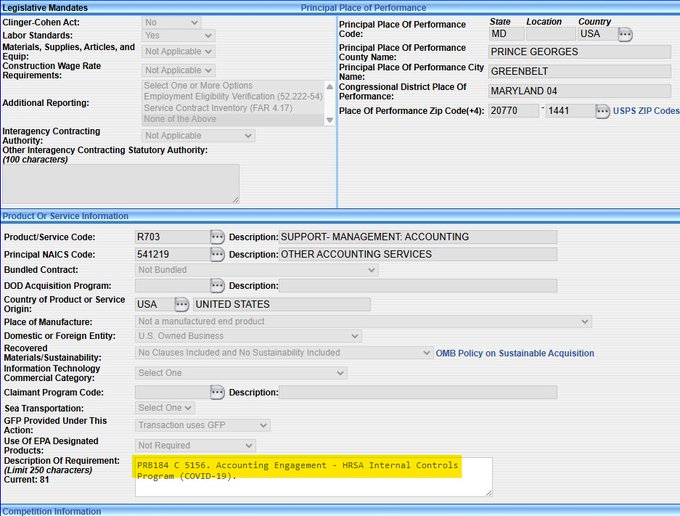Image resolution: width=680 pixels, height=516 pixels.
Task: Open the Sea Transportation dropdown
Action: [x=165, y=408]
